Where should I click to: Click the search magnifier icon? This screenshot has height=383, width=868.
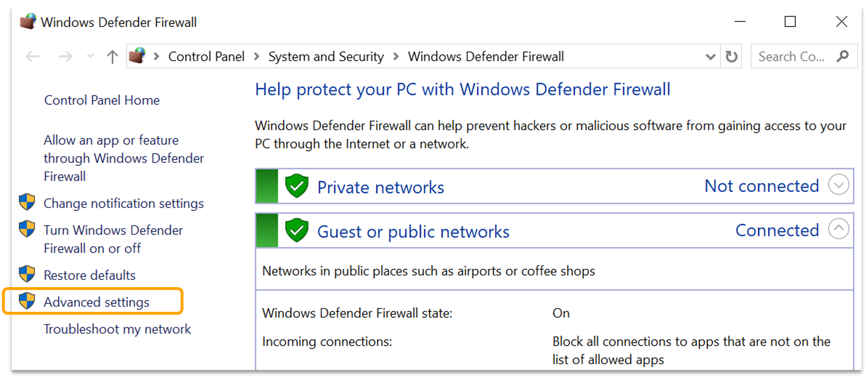coord(842,56)
